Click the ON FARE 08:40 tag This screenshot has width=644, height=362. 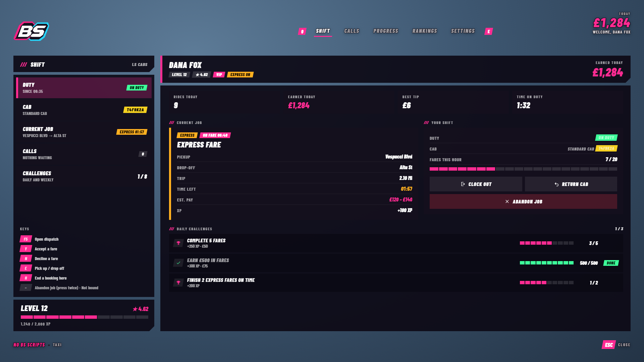click(215, 135)
